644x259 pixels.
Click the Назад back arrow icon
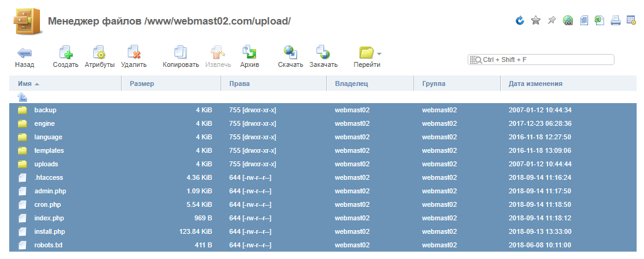point(25,53)
